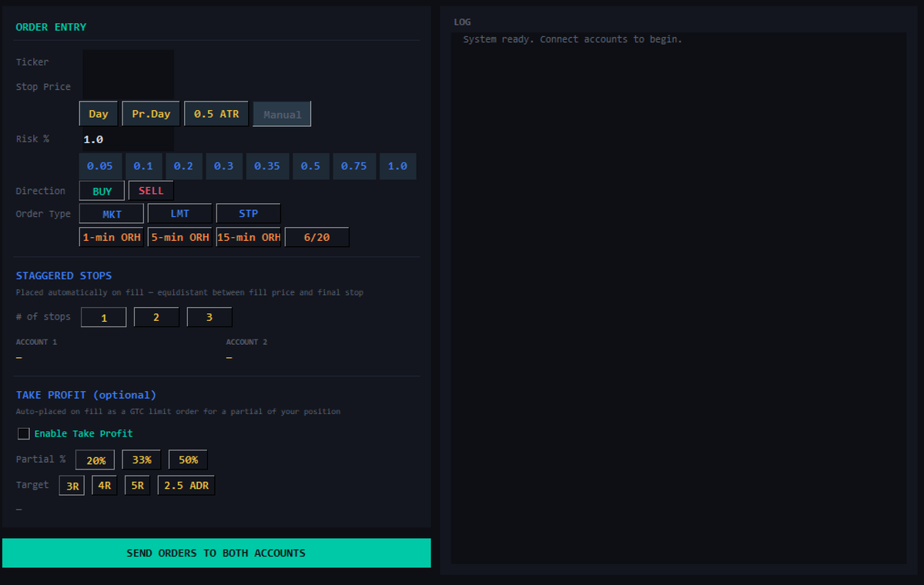
Task: Choose STP order type
Action: [x=249, y=214]
